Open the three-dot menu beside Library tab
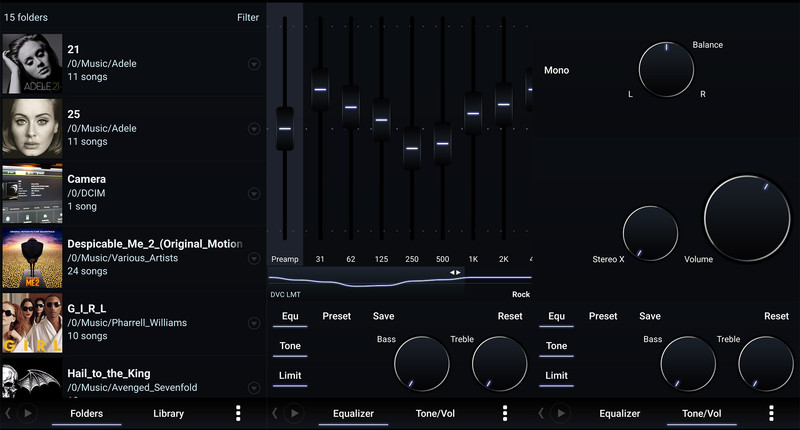The image size is (800, 430). click(238, 413)
